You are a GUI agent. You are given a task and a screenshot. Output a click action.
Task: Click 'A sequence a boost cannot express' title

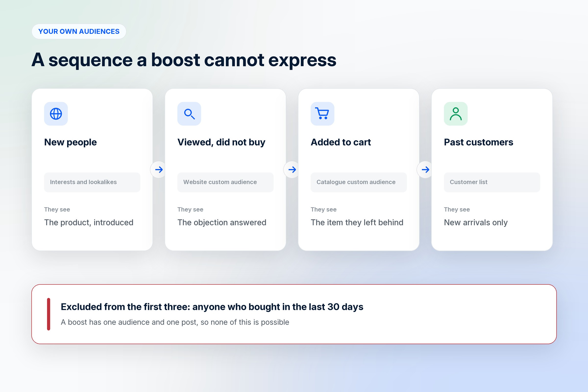[x=184, y=60]
